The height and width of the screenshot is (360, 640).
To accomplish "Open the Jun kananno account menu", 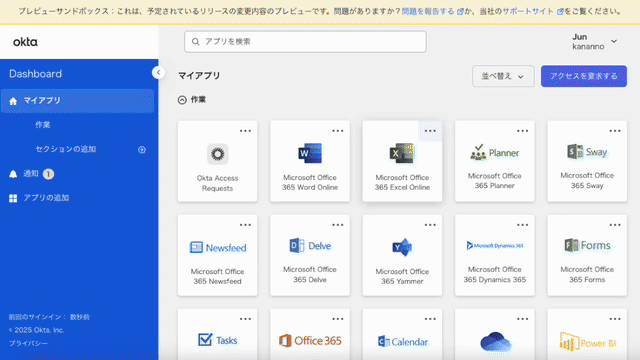I will pyautogui.click(x=595, y=42).
